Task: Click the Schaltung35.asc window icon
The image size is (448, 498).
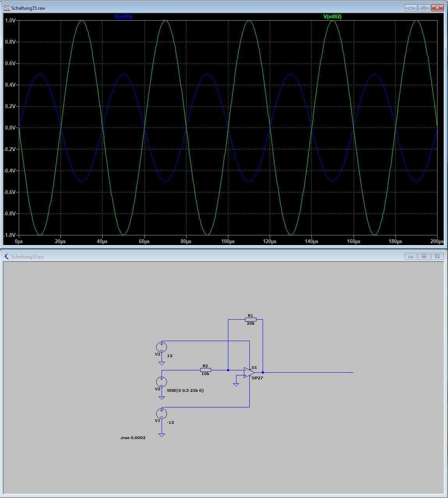Action: (7, 256)
